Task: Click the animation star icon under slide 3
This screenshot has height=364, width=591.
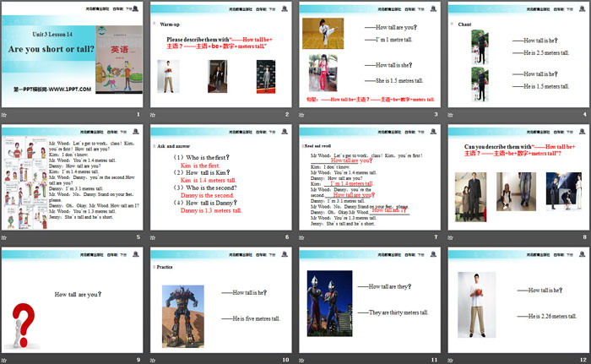Action: pyautogui.click(x=301, y=115)
